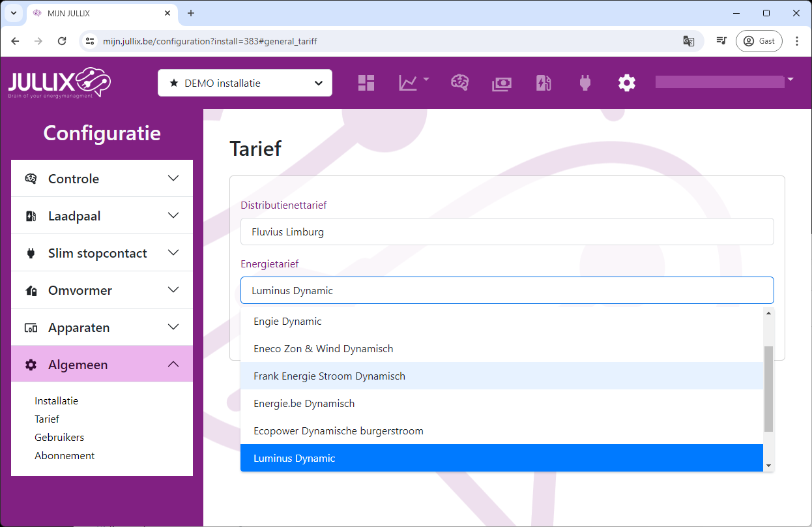Choose Engie Dynamic from the list
Screen dimensions: 812x527
(x=287, y=322)
